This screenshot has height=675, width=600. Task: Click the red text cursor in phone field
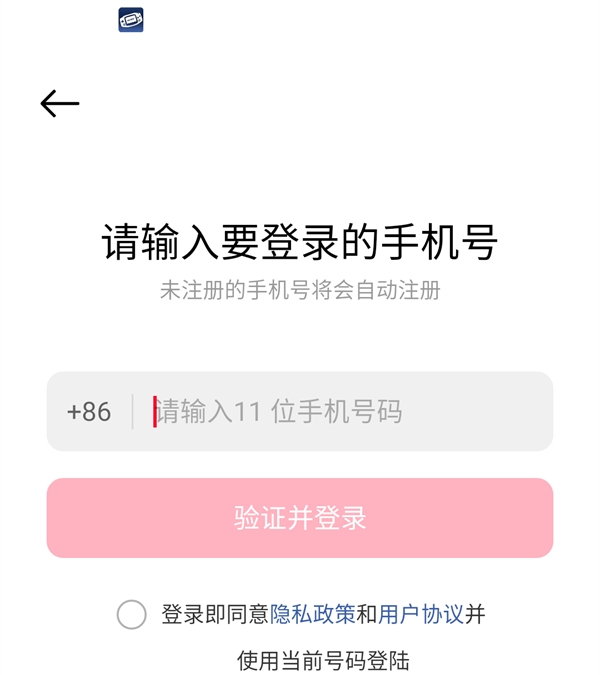(155, 412)
